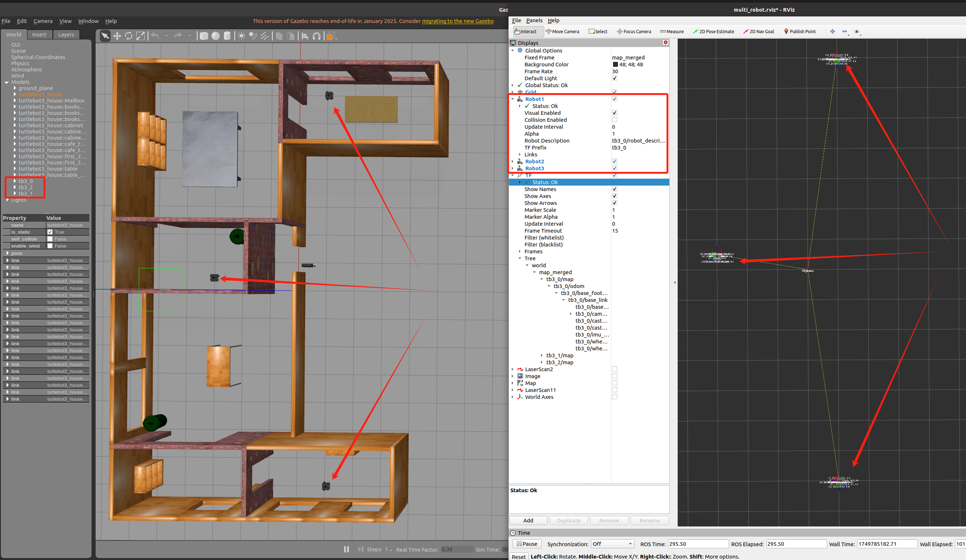Activate the scale mode tool
The width and height of the screenshot is (966, 560).
click(141, 36)
